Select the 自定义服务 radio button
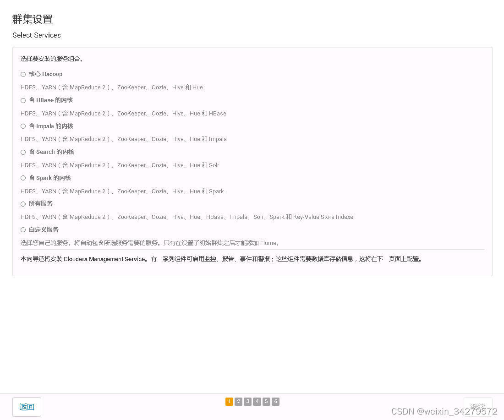Screen dimensions: 504x420 tap(23, 230)
